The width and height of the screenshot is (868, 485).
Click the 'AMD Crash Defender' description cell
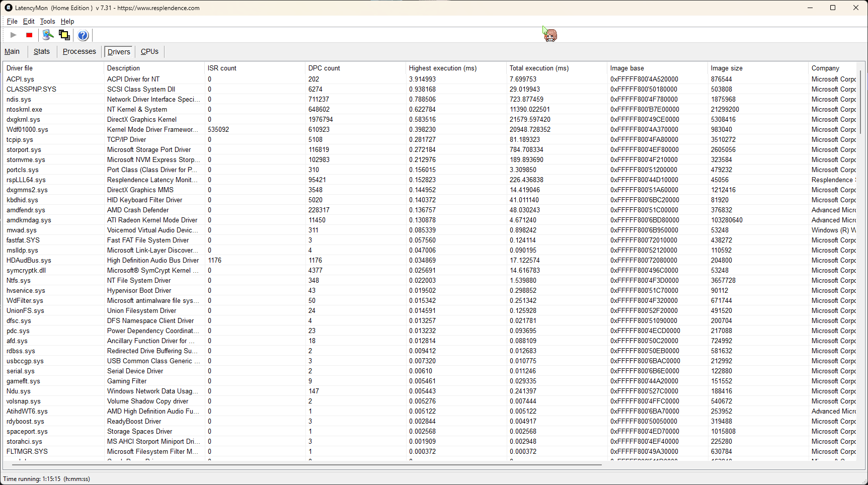pos(138,210)
